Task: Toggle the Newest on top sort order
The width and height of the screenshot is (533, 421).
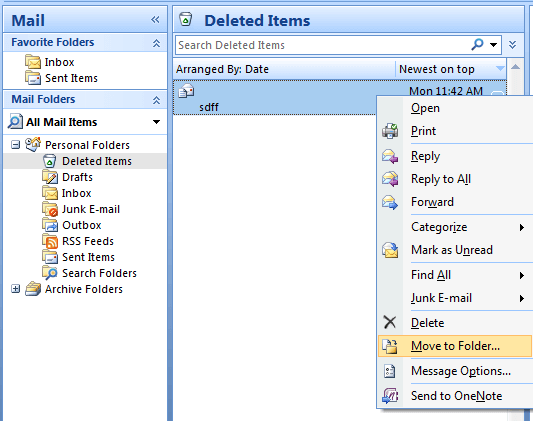Action: coord(450,69)
